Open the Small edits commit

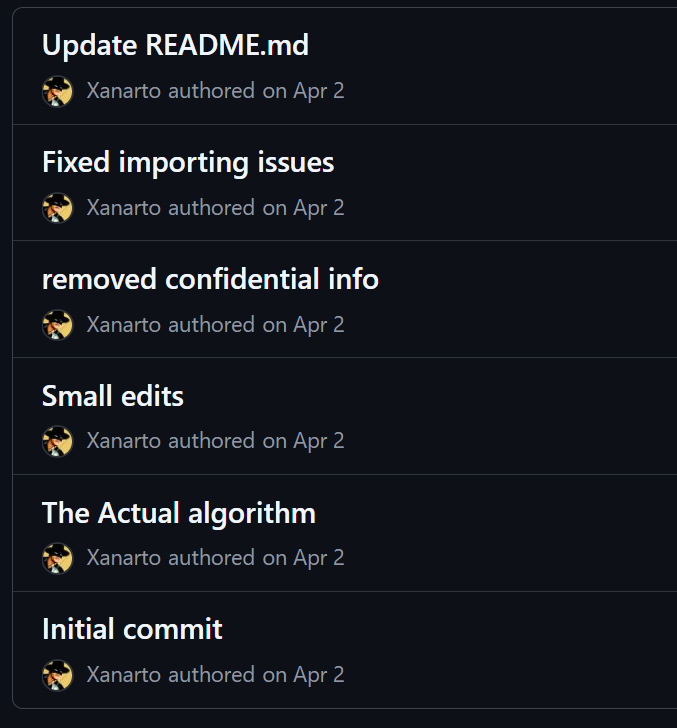click(x=113, y=396)
